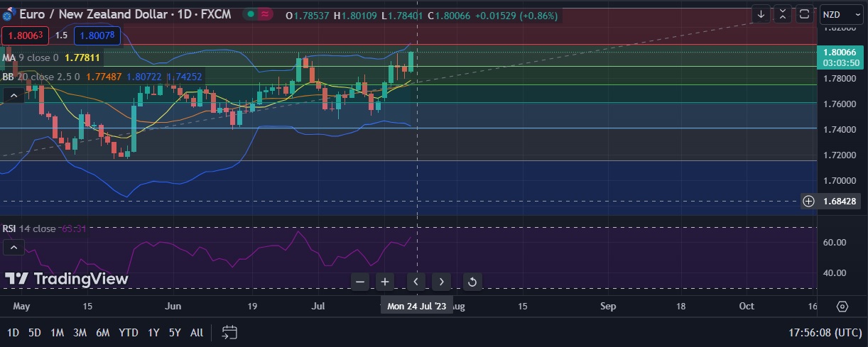Select the BB 20 close 2.5 indicator legend

(x=41, y=77)
